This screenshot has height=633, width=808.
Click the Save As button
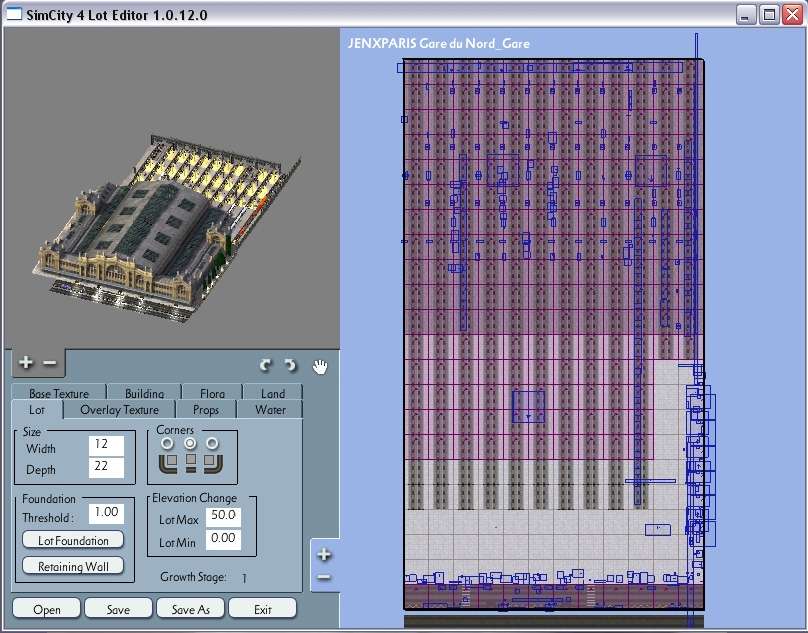coord(190,609)
